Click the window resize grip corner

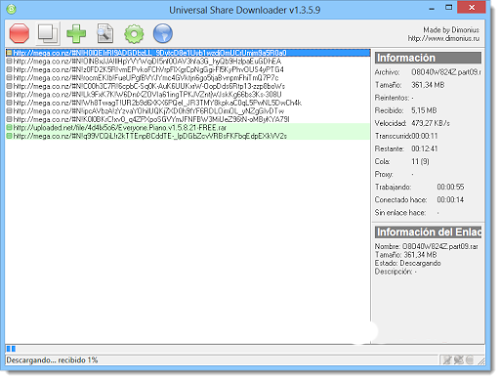click(481, 361)
